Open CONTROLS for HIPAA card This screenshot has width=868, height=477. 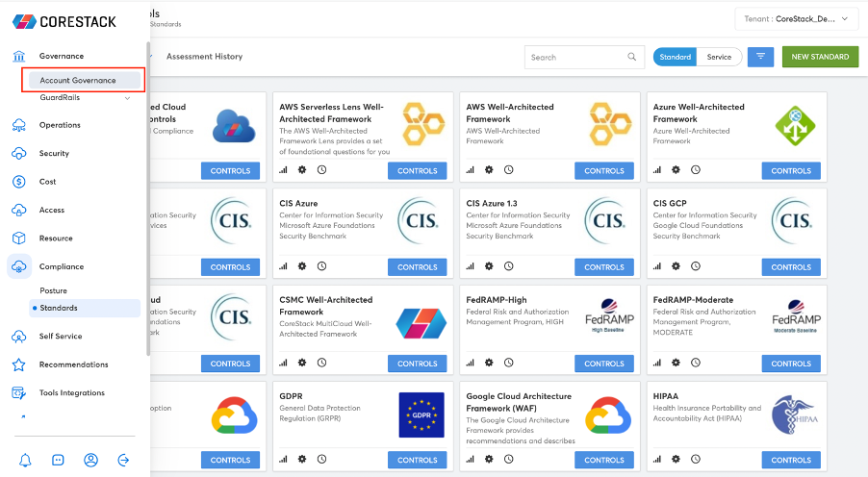coord(791,460)
